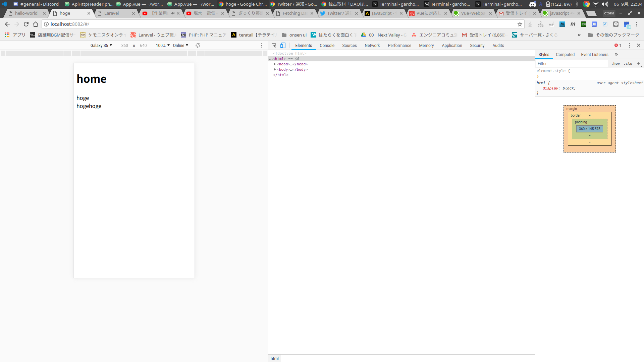Click the DevTools error count indicator
The height and width of the screenshot is (362, 644).
(618, 46)
